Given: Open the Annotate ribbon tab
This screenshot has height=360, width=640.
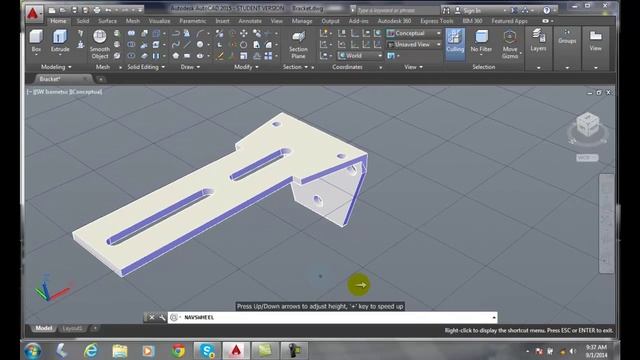Looking at the screenshot, I should tap(250, 21).
